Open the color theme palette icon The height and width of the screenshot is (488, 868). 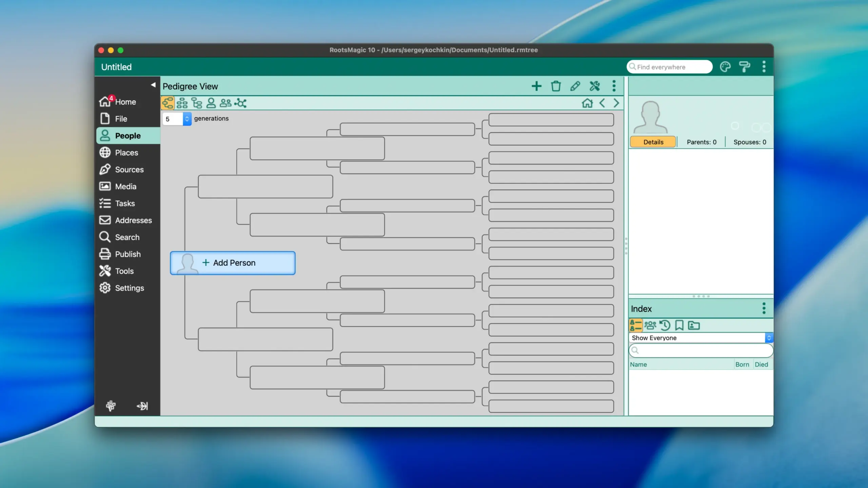(725, 67)
